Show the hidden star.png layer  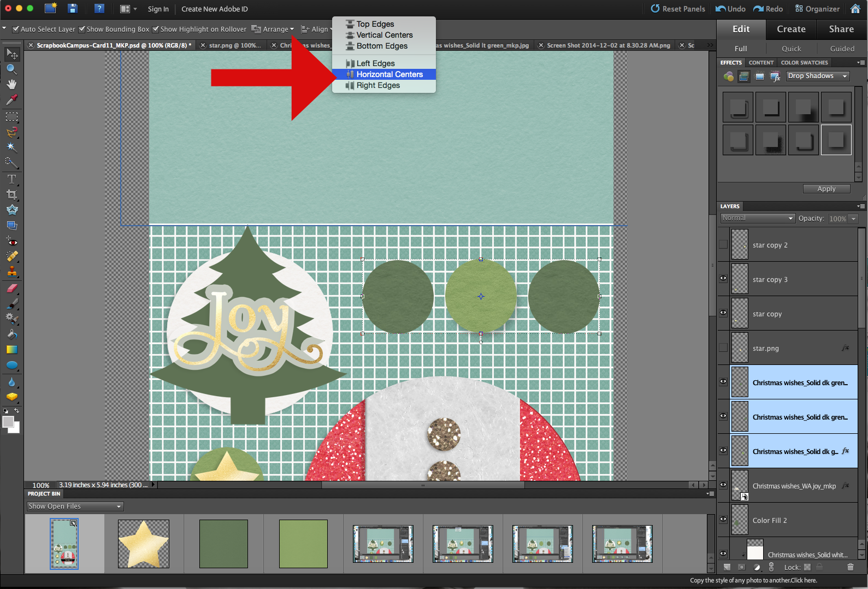[x=723, y=347]
